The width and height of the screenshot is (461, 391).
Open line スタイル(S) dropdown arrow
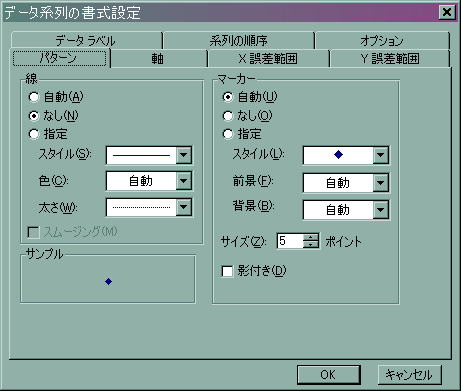click(184, 155)
